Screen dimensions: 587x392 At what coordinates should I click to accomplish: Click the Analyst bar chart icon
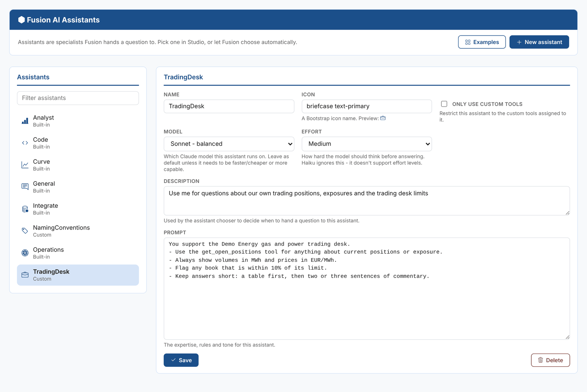coord(25,121)
